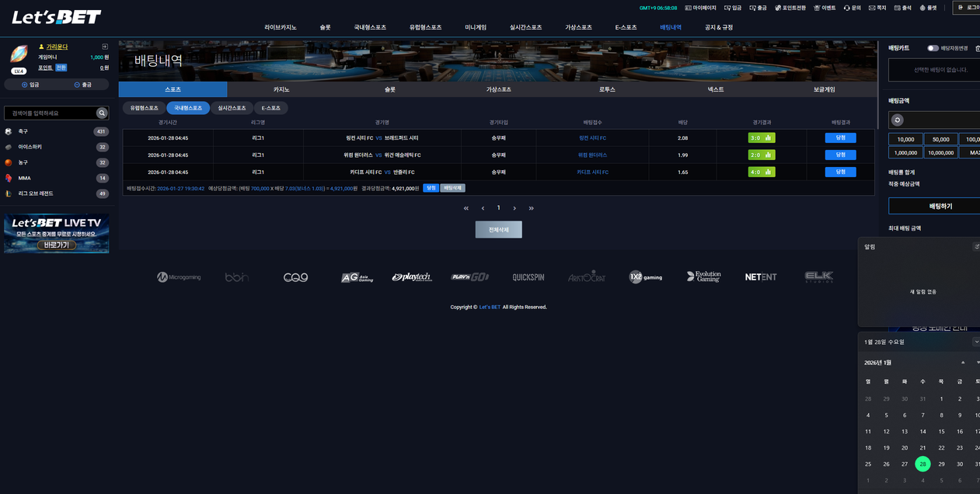This screenshot has height=494, width=980.
Task: Click the 3:0 match result stats icon
Action: (x=768, y=138)
